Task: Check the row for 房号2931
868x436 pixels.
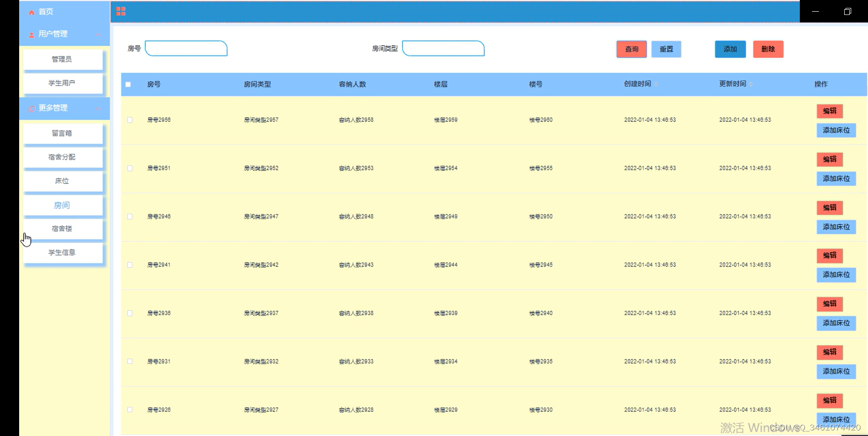Action: [130, 361]
